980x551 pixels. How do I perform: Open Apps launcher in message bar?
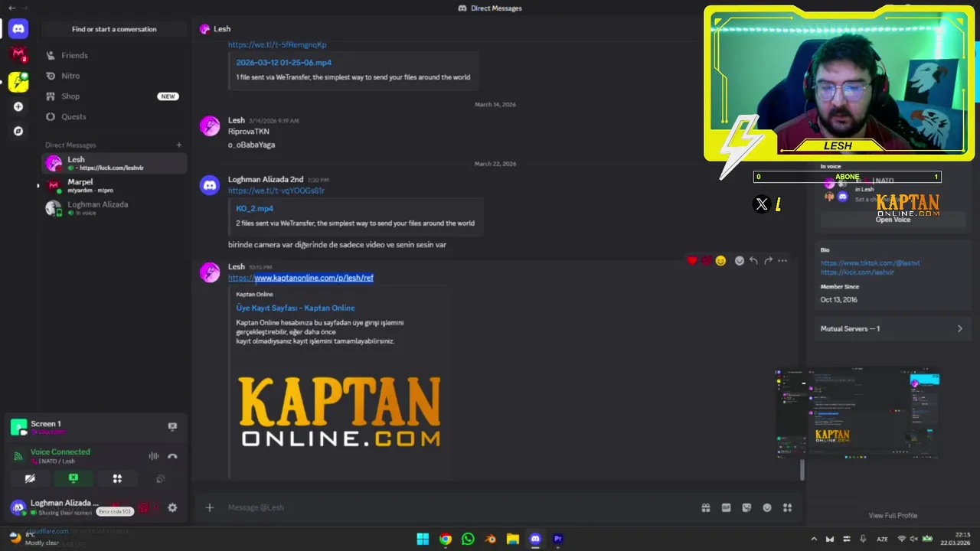click(x=788, y=507)
